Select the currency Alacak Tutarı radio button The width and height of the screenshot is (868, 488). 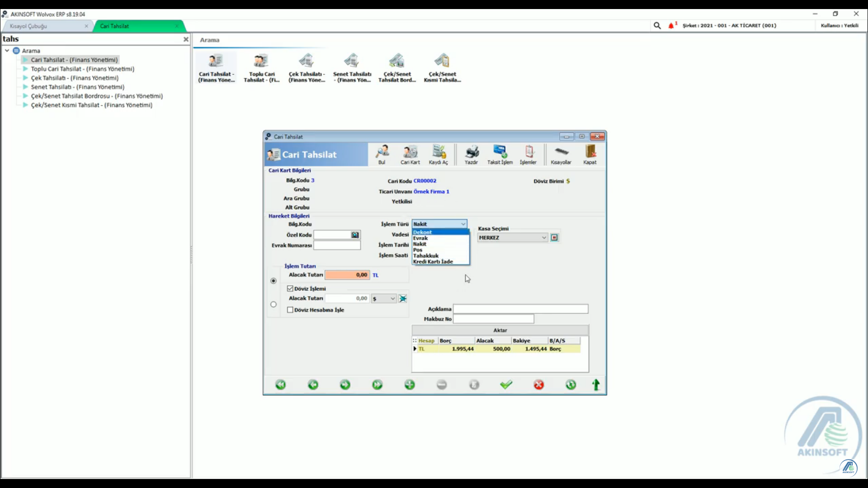[274, 305]
